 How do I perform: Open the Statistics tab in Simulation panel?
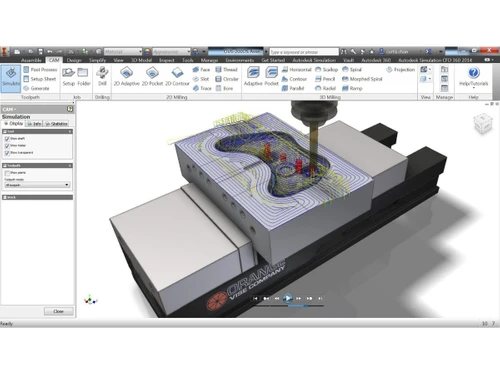(56, 124)
